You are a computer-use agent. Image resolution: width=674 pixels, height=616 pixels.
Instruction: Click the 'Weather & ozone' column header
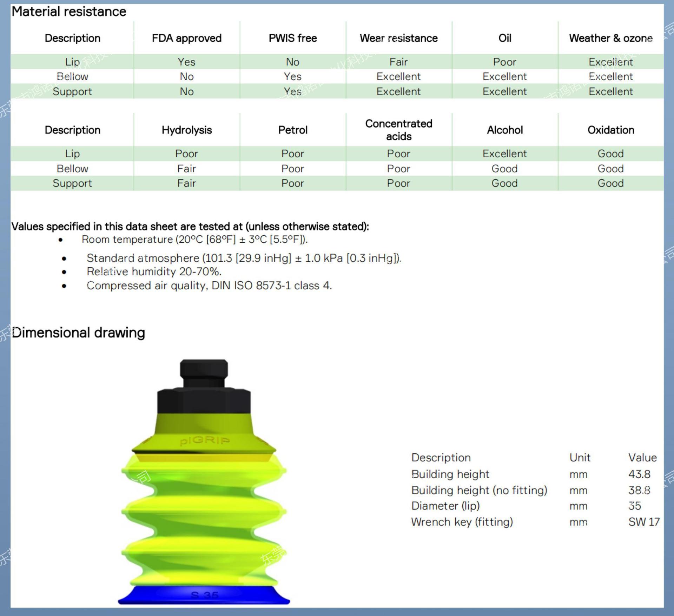coord(610,38)
